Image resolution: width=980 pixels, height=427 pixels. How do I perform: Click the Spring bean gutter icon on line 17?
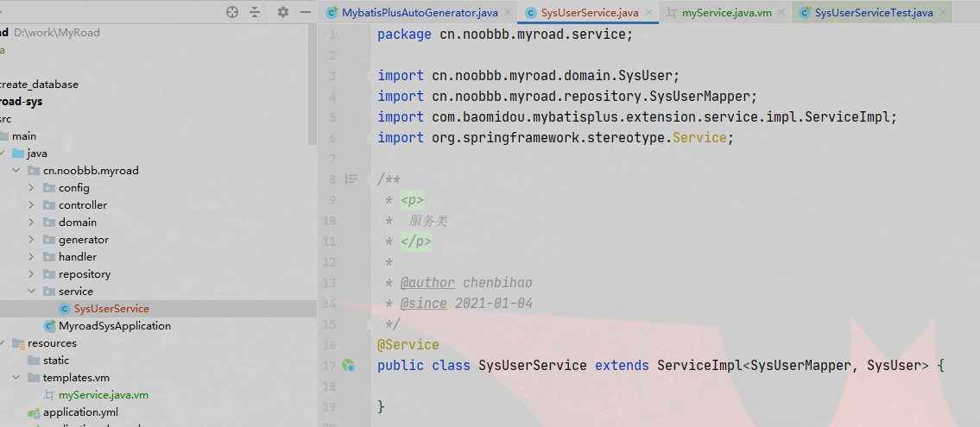tap(348, 366)
